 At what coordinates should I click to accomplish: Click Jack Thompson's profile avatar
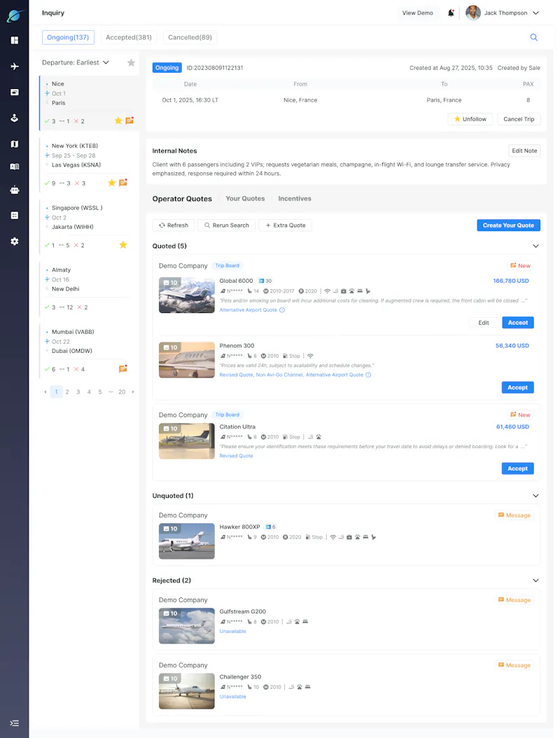(x=473, y=13)
